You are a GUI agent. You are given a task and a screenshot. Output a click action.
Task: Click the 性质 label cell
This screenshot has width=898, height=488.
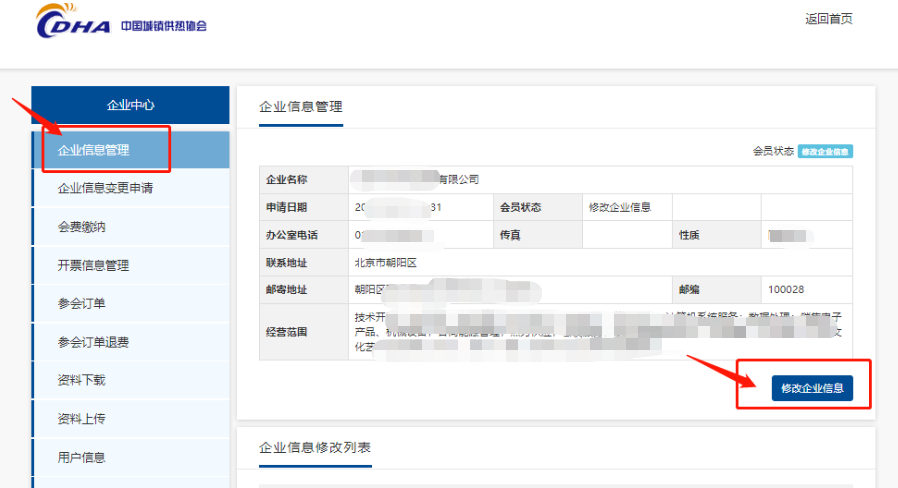click(x=716, y=235)
